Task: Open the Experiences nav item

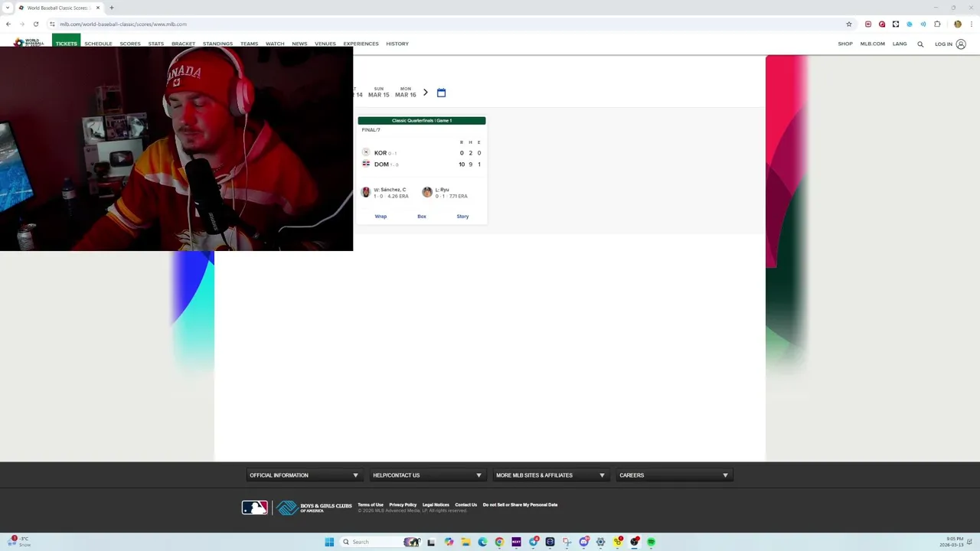Action: pyautogui.click(x=361, y=44)
